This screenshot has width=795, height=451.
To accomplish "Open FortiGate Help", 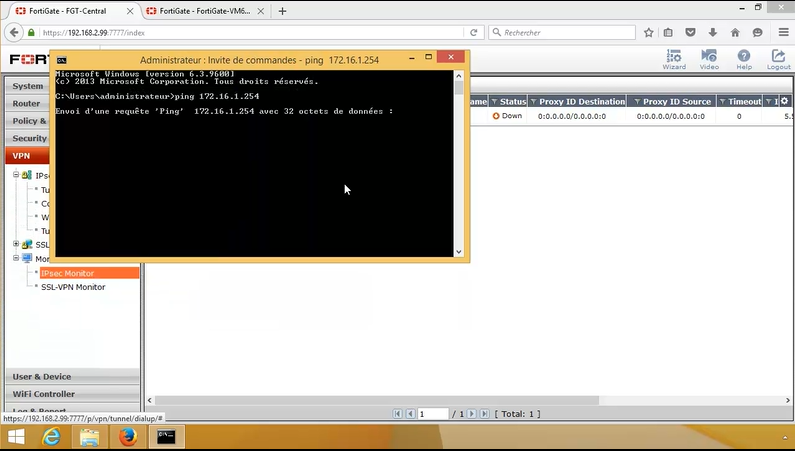I will [x=744, y=59].
